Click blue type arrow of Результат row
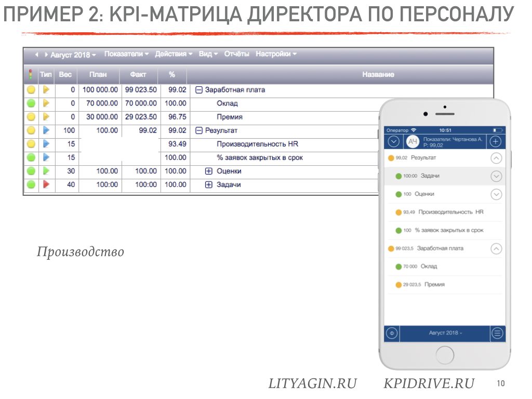The image size is (532, 399). (46, 130)
